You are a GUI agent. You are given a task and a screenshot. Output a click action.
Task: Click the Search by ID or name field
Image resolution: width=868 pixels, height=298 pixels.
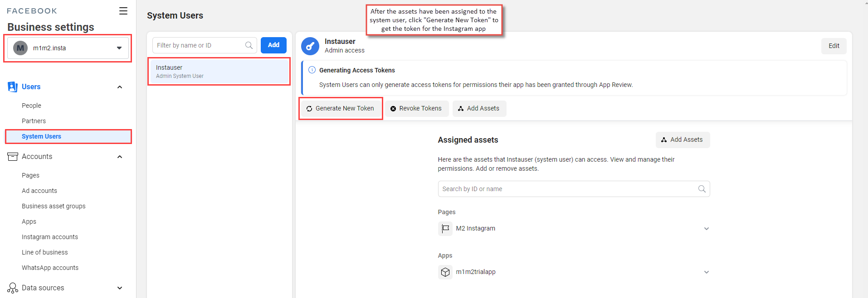tap(574, 189)
